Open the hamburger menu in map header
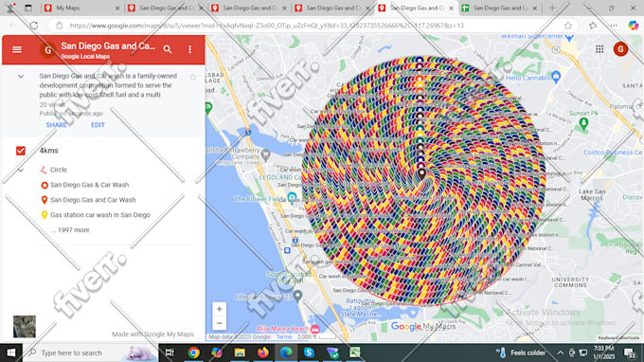Screen dimensions: 644x362 point(17,49)
